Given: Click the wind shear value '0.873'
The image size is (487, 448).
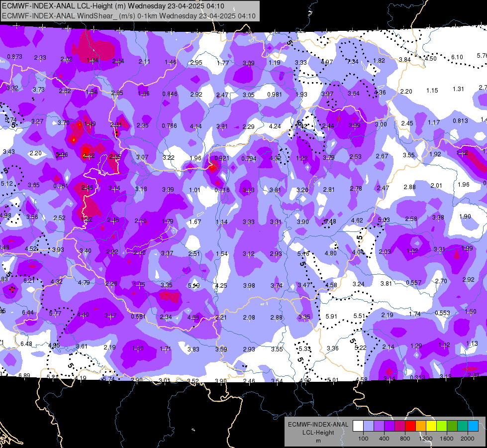Looking at the screenshot, I should click(x=14, y=57).
